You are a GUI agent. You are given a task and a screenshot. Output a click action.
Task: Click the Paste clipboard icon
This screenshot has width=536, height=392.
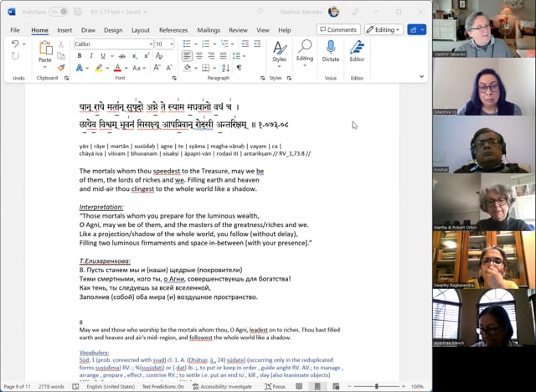coord(45,48)
